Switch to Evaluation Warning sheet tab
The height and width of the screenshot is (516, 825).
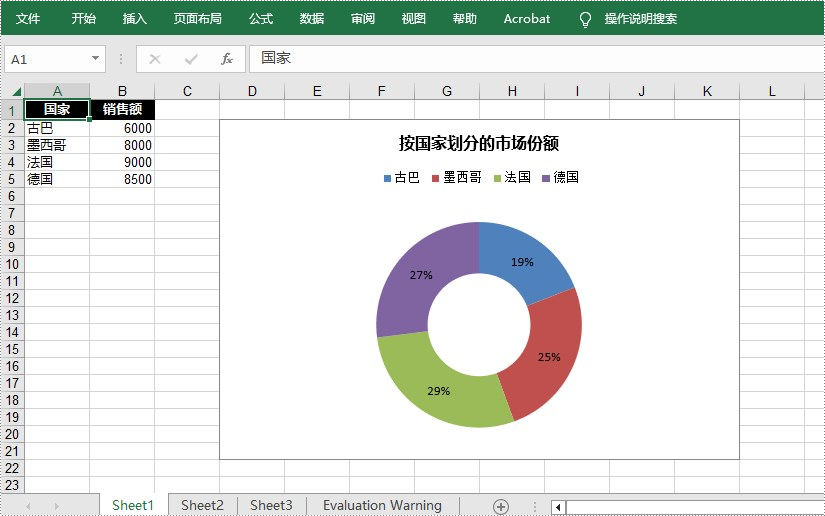383,505
